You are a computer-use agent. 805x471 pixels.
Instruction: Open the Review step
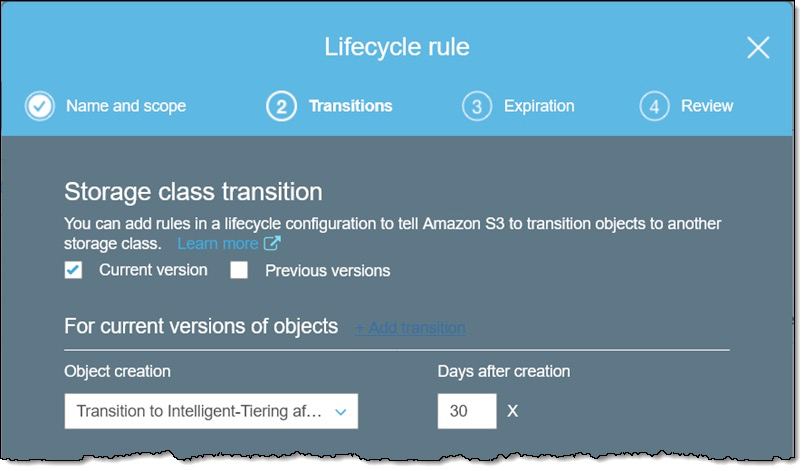(x=707, y=106)
